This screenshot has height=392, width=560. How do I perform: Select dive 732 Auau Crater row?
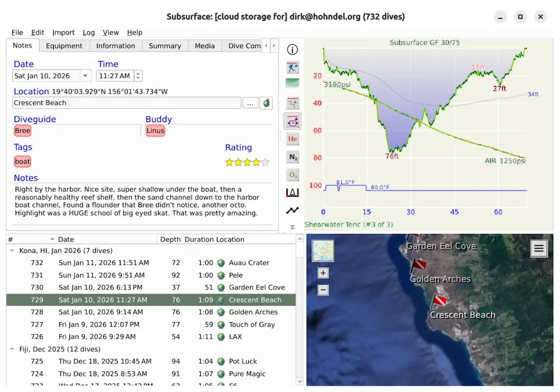[x=151, y=263]
